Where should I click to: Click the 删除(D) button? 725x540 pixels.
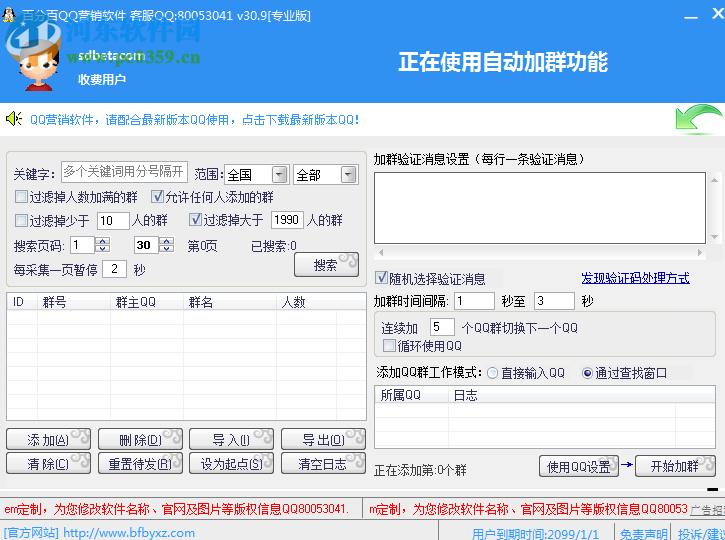[140, 440]
